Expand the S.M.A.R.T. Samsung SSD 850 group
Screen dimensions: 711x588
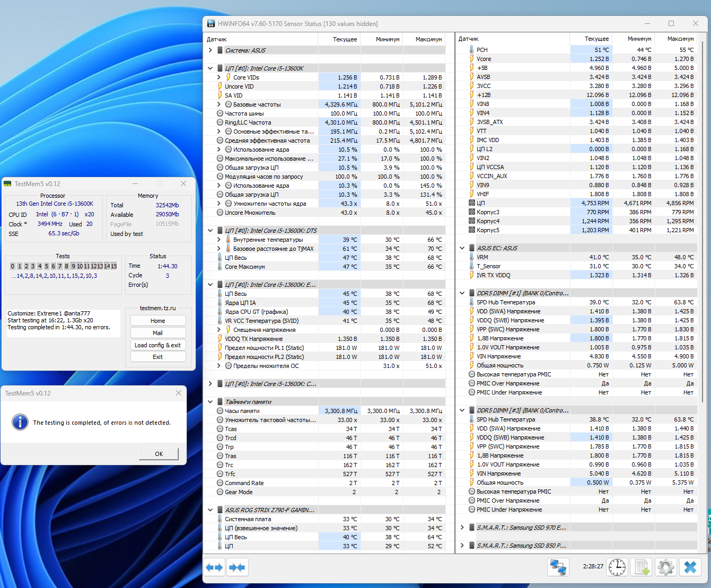coord(462,546)
